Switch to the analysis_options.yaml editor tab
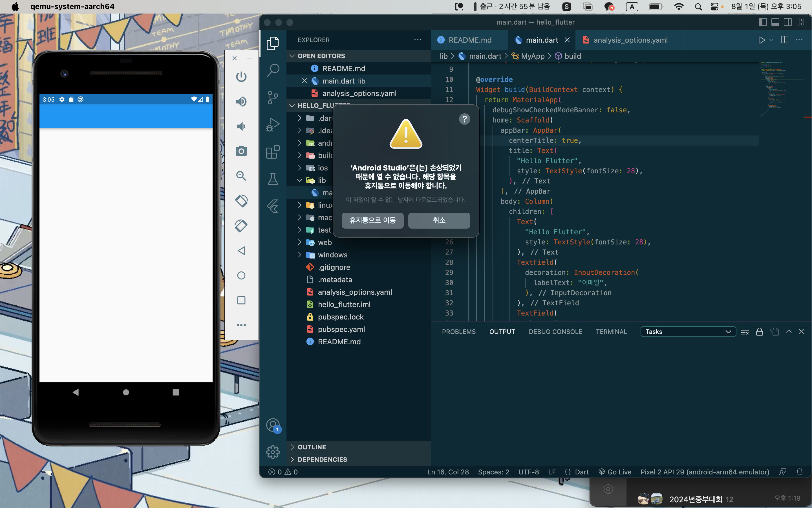 (630, 40)
